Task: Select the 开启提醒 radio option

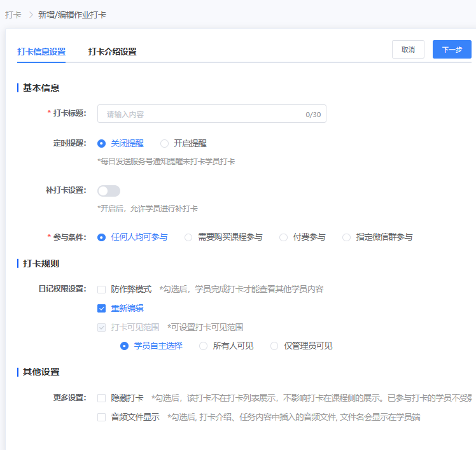Action: coord(165,144)
